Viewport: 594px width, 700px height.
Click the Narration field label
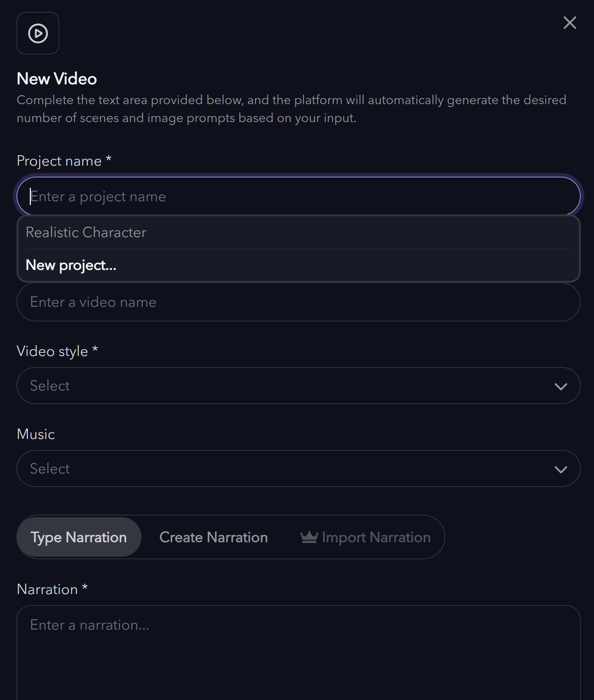[52, 589]
